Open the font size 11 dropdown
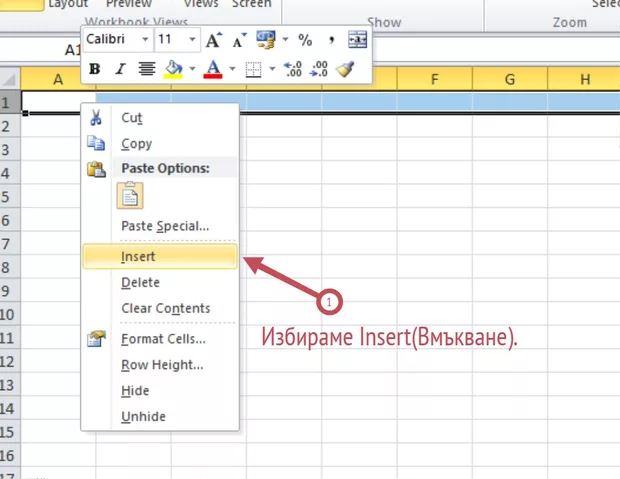This screenshot has height=479, width=620. click(192, 39)
